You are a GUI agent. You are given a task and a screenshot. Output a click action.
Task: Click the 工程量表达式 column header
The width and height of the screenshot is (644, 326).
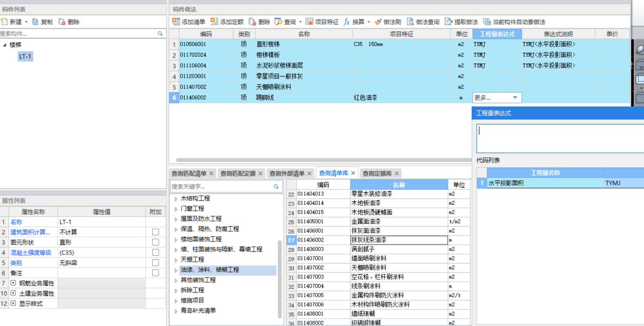coord(497,34)
